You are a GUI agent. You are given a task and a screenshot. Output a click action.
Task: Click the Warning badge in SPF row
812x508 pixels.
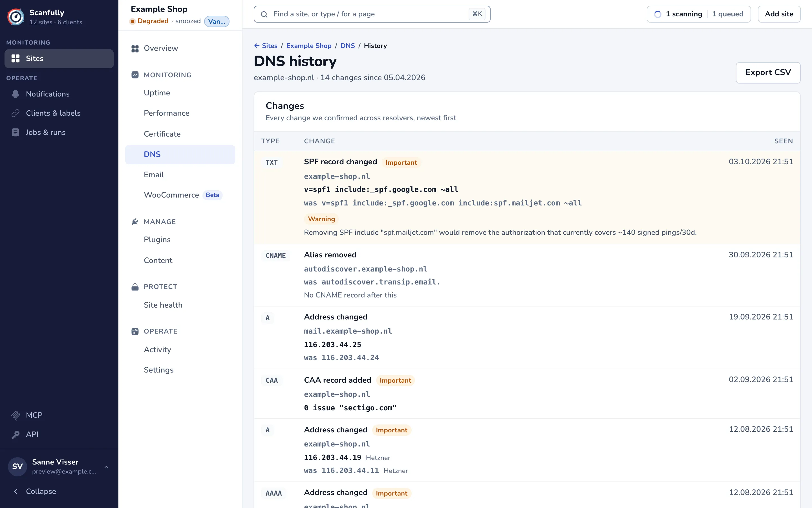[321, 219]
